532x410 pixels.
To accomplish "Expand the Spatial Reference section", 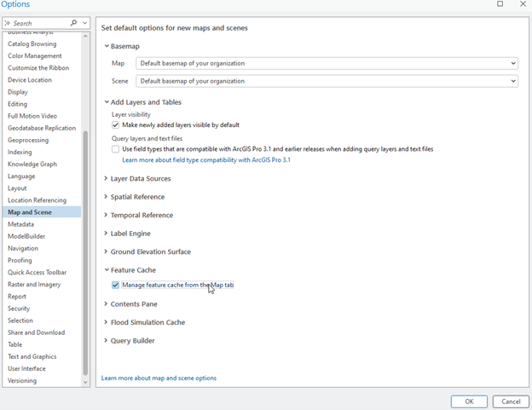I will click(106, 197).
